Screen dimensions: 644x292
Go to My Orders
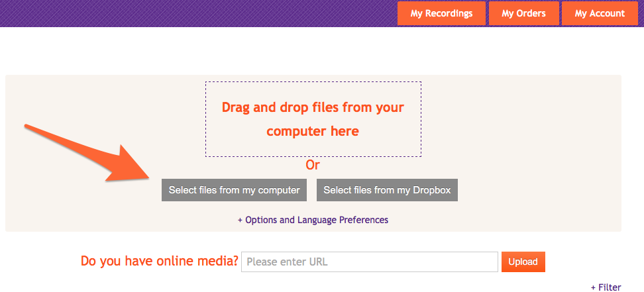tap(523, 13)
